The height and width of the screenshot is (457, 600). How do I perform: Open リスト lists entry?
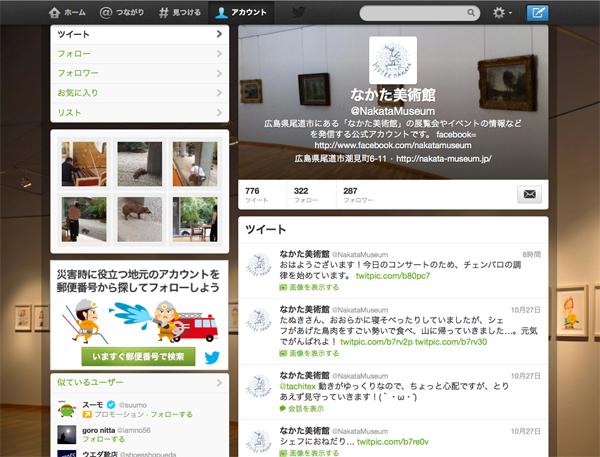140,113
